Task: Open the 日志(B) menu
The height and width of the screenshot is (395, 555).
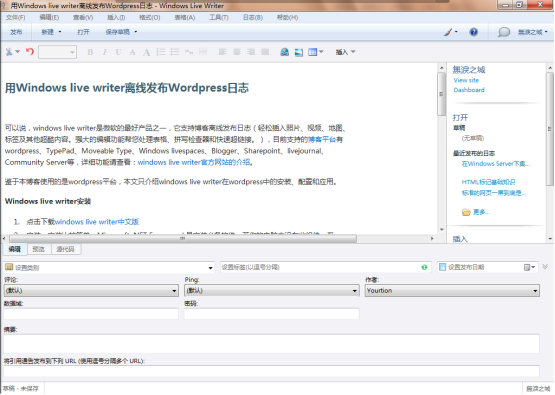Action: click(253, 17)
